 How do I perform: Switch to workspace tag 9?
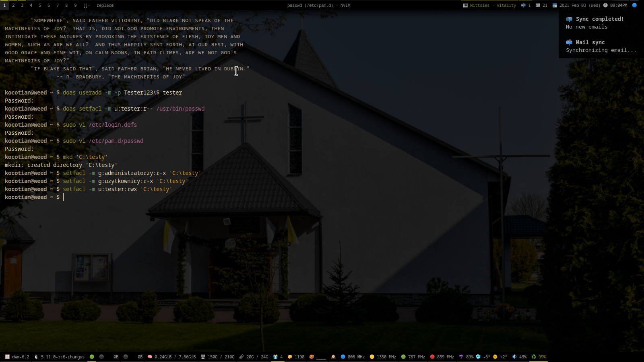(x=75, y=5)
